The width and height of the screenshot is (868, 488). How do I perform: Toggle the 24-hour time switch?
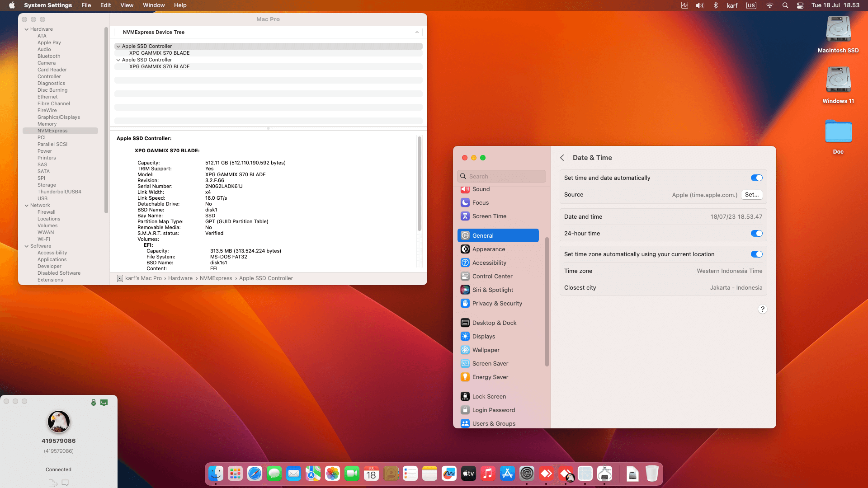pyautogui.click(x=756, y=234)
